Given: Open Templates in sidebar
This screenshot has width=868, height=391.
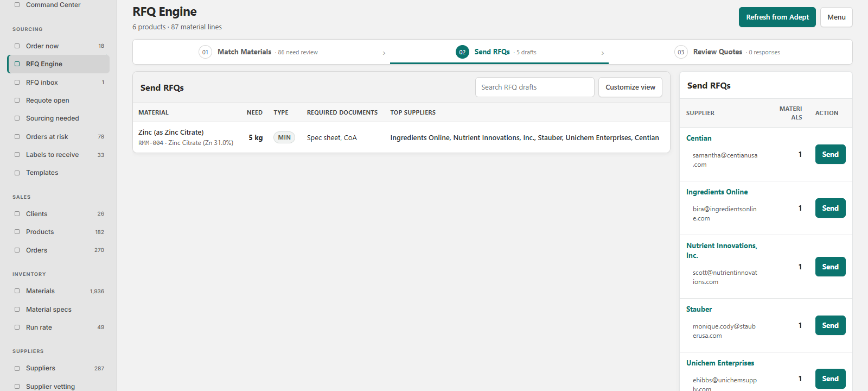Looking at the screenshot, I should tap(59, 173).
